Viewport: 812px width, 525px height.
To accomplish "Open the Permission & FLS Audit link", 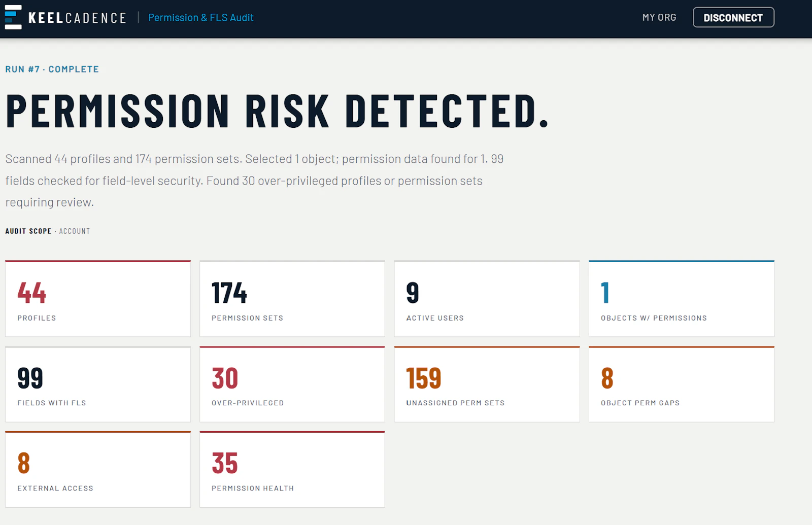I will [x=200, y=18].
